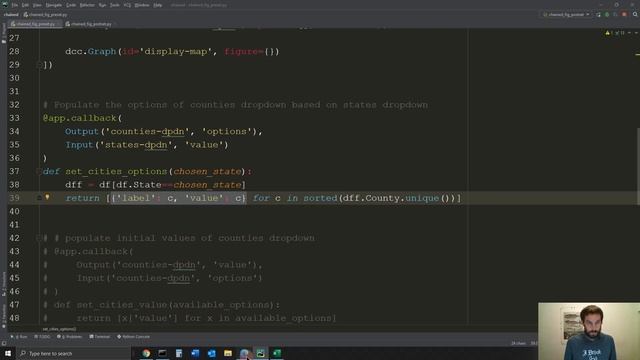The width and height of the screenshot is (640, 360).
Task: Click on @app.callback decorator line 33
Action: (80, 118)
